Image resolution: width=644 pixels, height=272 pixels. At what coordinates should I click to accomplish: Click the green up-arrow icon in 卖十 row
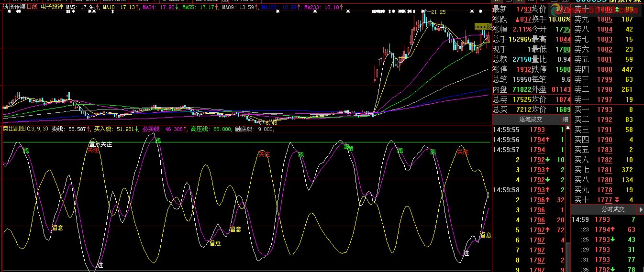tap(617, 9)
